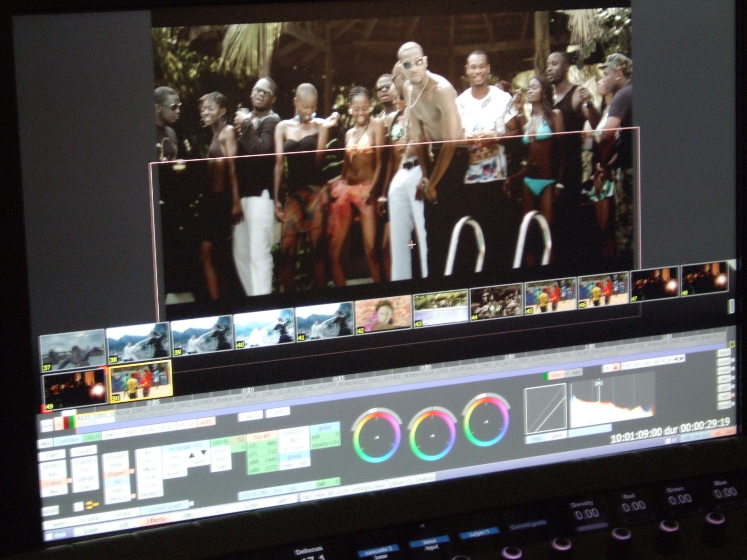Select storyboard thumbnail number 37
The width and height of the screenshot is (747, 560).
[72, 350]
